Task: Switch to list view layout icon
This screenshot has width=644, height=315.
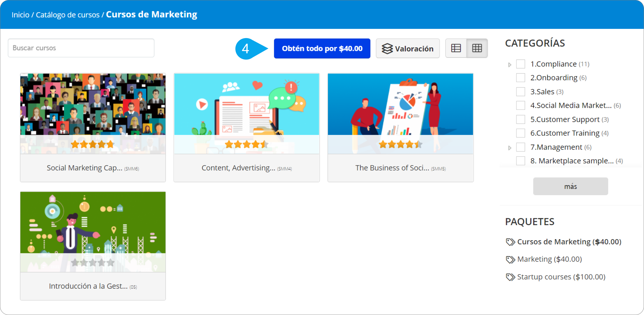Action: click(x=456, y=48)
